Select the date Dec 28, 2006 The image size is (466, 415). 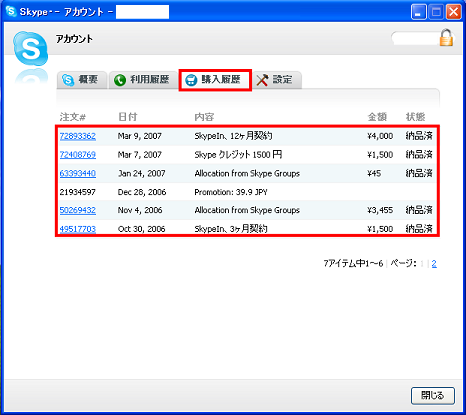pos(142,192)
